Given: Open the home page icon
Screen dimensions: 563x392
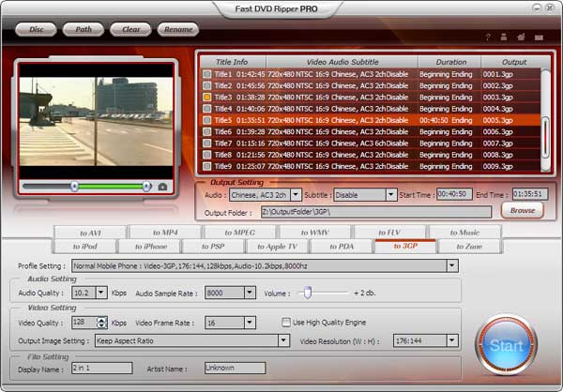Looking at the screenshot, I should pyautogui.click(x=521, y=37).
